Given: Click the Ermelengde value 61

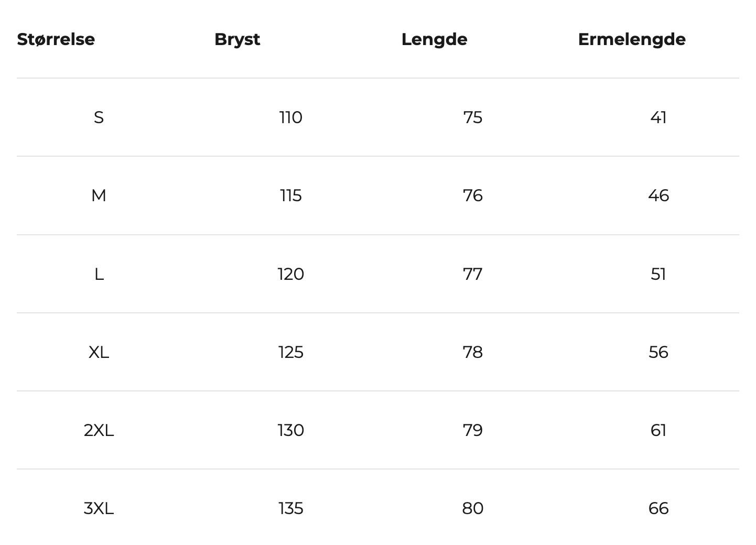Looking at the screenshot, I should click(x=658, y=430).
